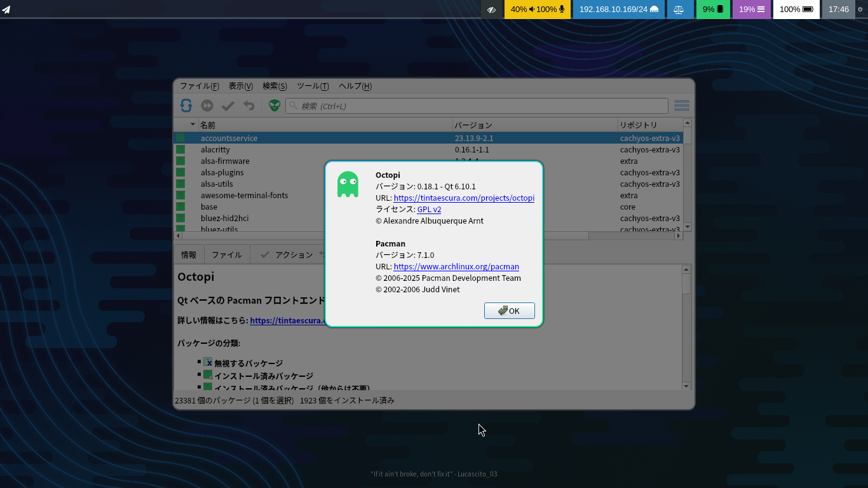Click installed status icon for base
The width and height of the screenshot is (868, 488).
tap(180, 207)
